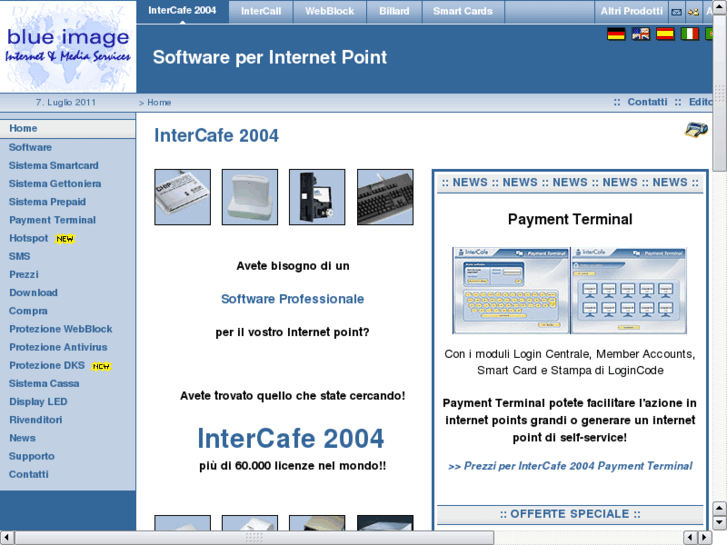Open the Supporto sidebar link
Image resolution: width=727 pixels, height=545 pixels.
click(32, 456)
